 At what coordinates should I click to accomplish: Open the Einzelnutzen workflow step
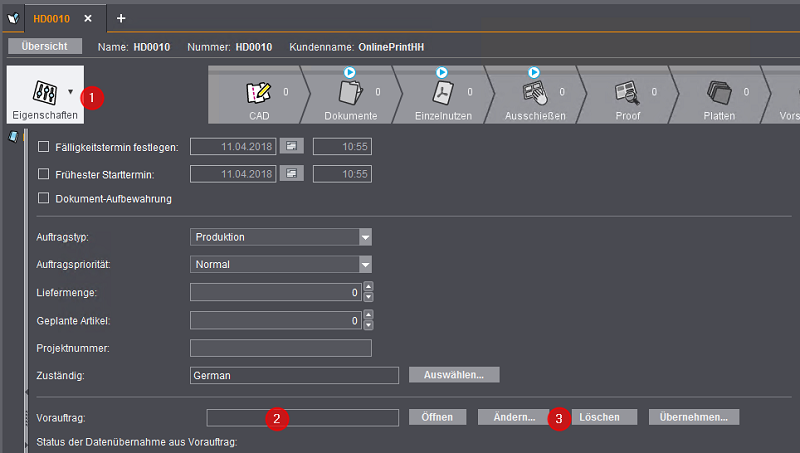pos(442,93)
